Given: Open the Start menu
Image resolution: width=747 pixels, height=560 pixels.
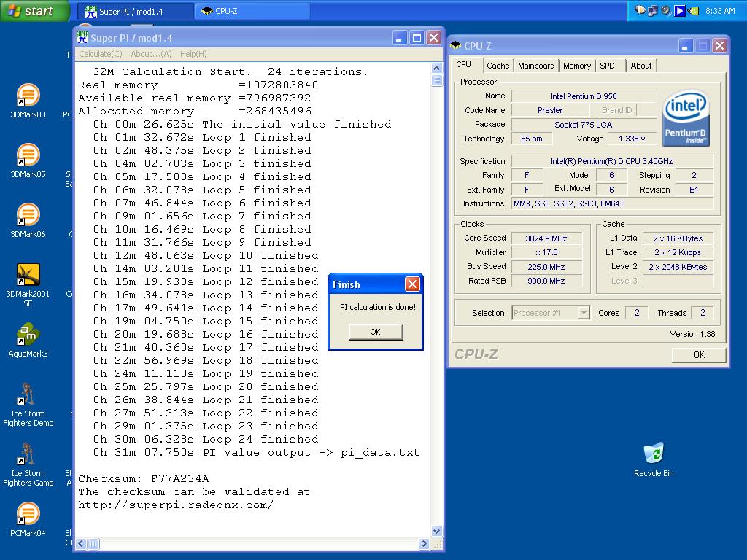Looking at the screenshot, I should pyautogui.click(x=35, y=10).
